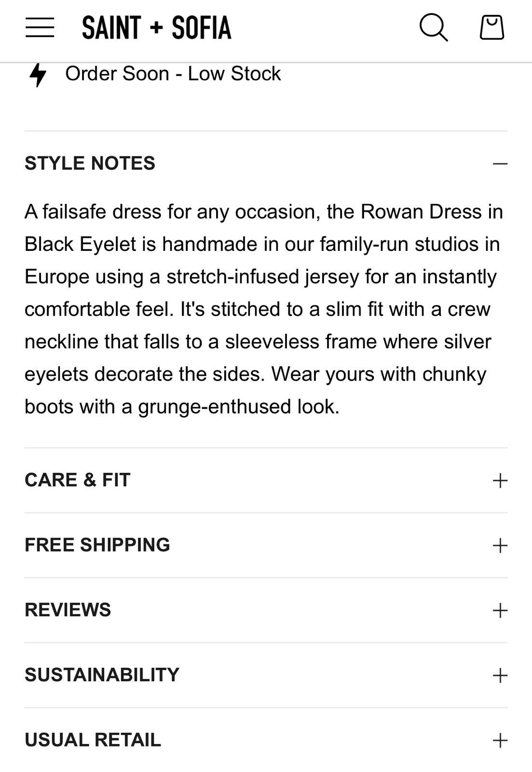Open the hamburger navigation menu

(40, 28)
